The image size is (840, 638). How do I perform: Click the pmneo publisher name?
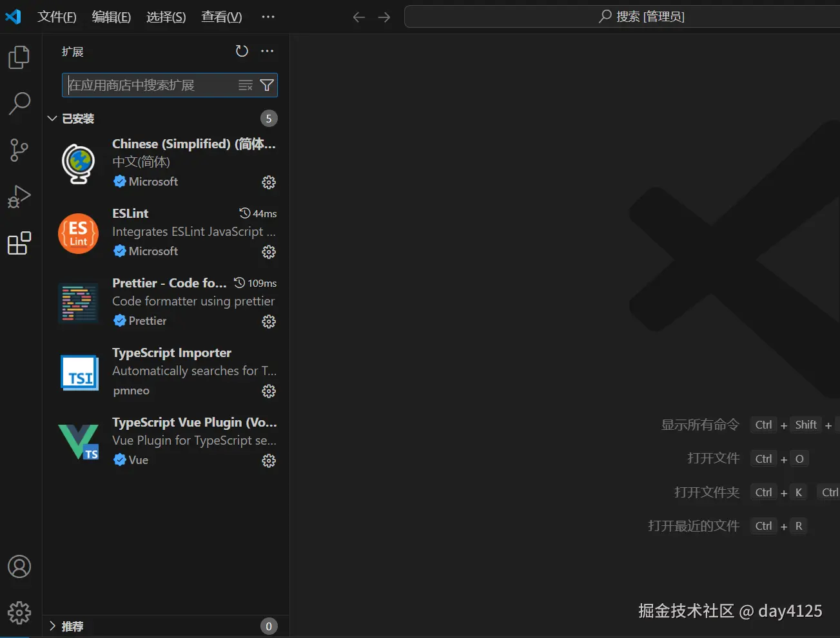click(132, 391)
